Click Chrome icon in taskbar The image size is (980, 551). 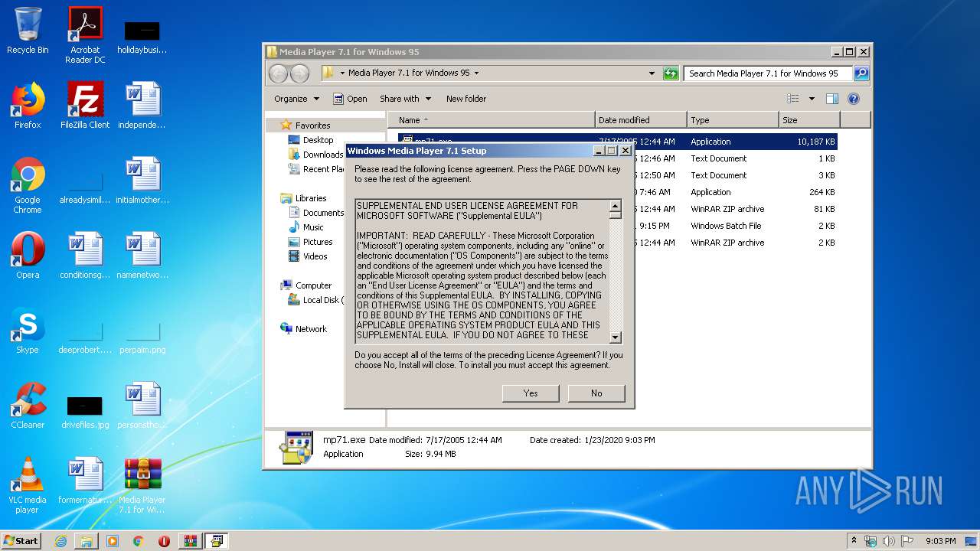[139, 541]
